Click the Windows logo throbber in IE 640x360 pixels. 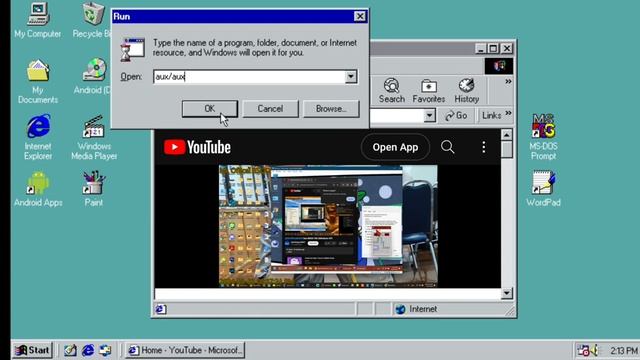click(499, 66)
